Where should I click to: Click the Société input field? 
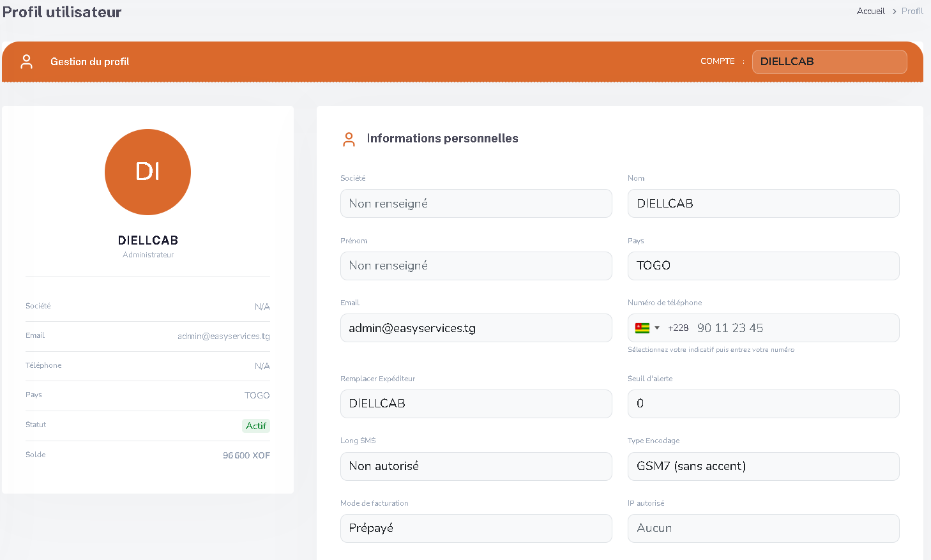(x=476, y=204)
